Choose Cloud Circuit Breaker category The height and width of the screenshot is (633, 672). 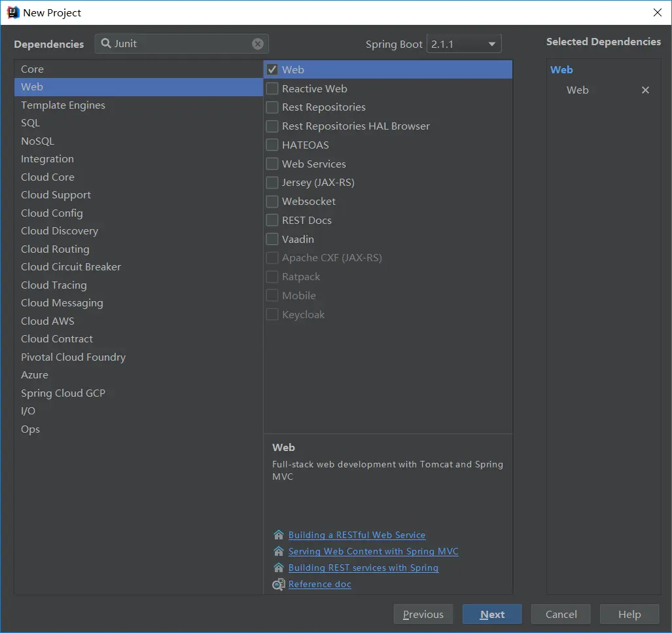[x=139, y=267]
